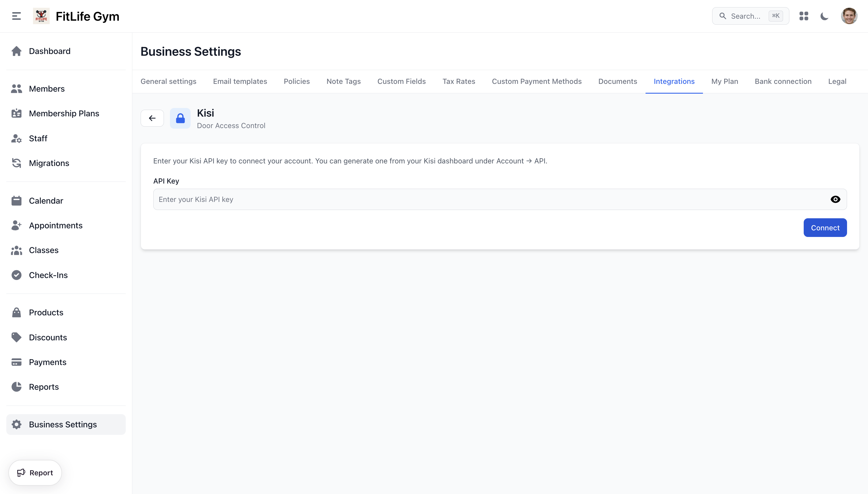Open the Calendar section
The image size is (868, 494).
click(46, 200)
